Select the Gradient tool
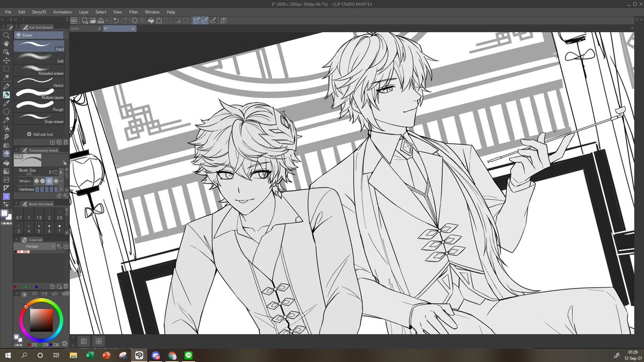The width and height of the screenshot is (644, 362). click(x=6, y=171)
